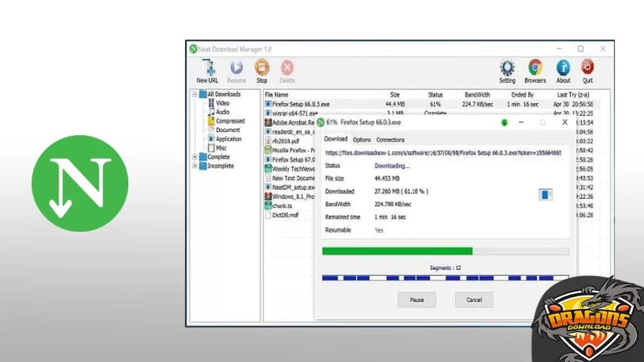Switch to the Options tab
This screenshot has height=362, width=644.
(362, 140)
